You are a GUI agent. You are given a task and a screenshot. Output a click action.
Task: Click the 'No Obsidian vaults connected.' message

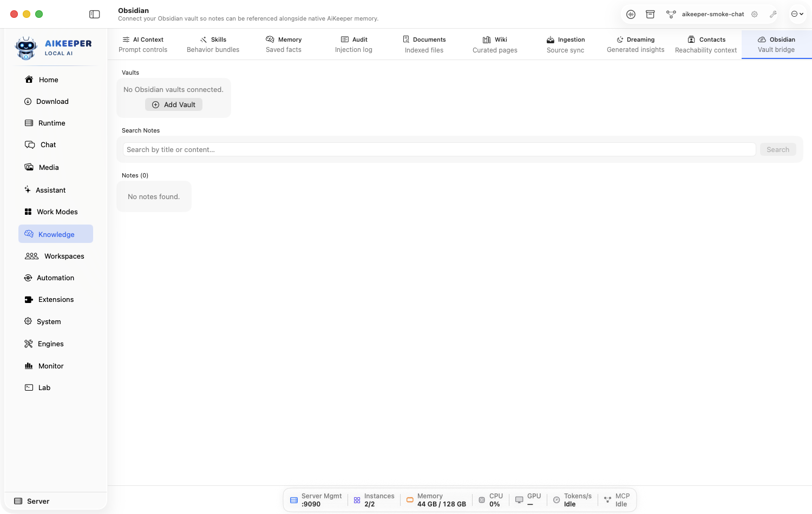pyautogui.click(x=173, y=89)
